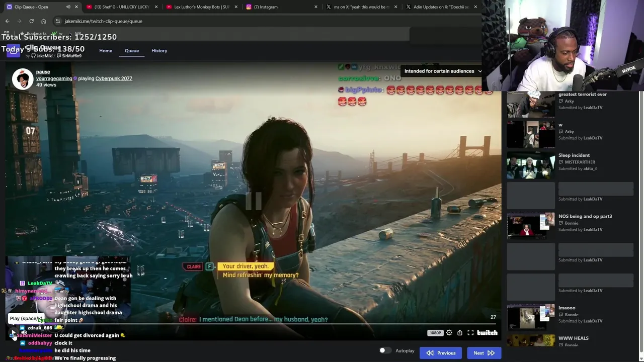
Task: Open the History nav item
Action: [x=159, y=51]
